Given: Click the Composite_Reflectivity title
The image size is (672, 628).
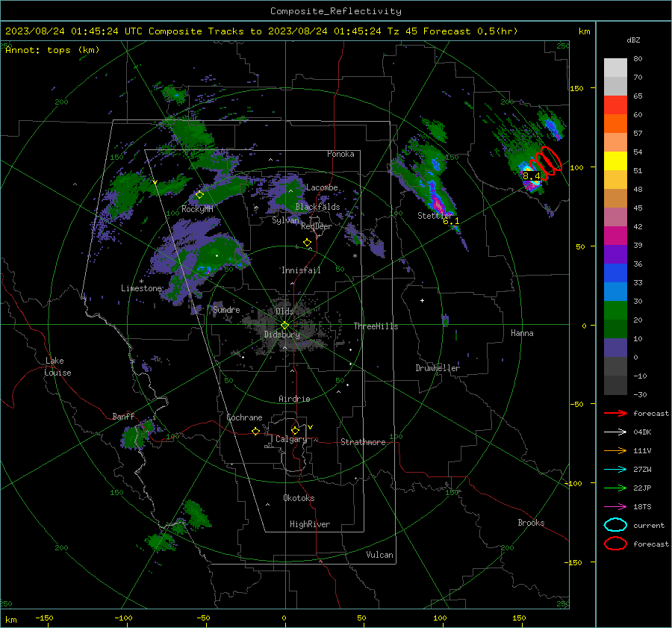Looking at the screenshot, I should pos(336,11).
